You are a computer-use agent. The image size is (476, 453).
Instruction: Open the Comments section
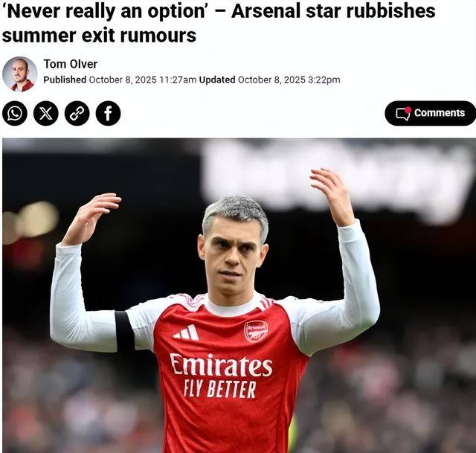[x=430, y=113]
